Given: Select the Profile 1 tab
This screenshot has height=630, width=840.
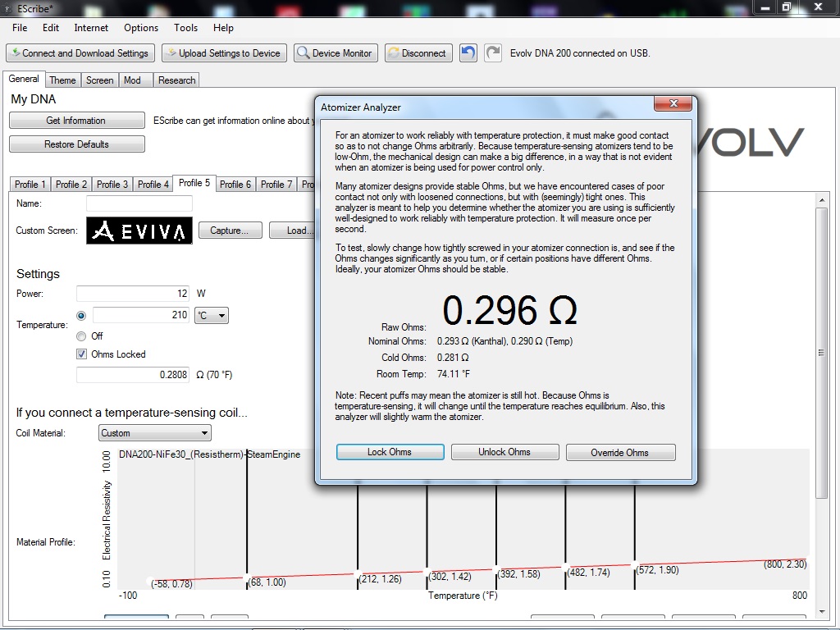Looking at the screenshot, I should click(30, 185).
